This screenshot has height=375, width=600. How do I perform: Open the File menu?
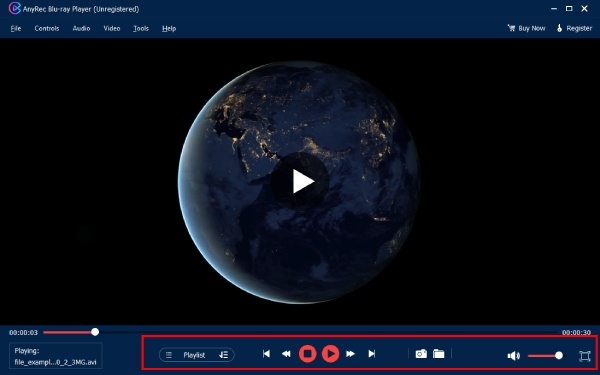pyautogui.click(x=16, y=28)
